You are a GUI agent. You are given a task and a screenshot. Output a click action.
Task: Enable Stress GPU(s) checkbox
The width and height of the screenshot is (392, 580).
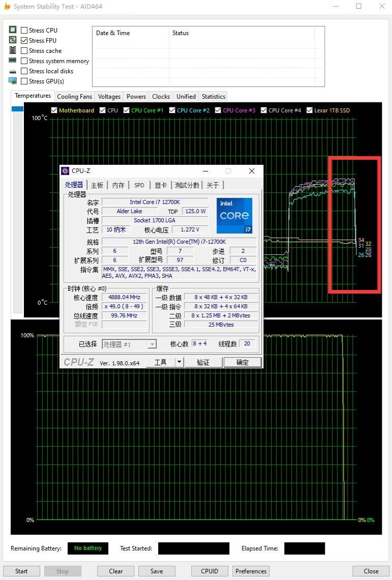click(24, 81)
